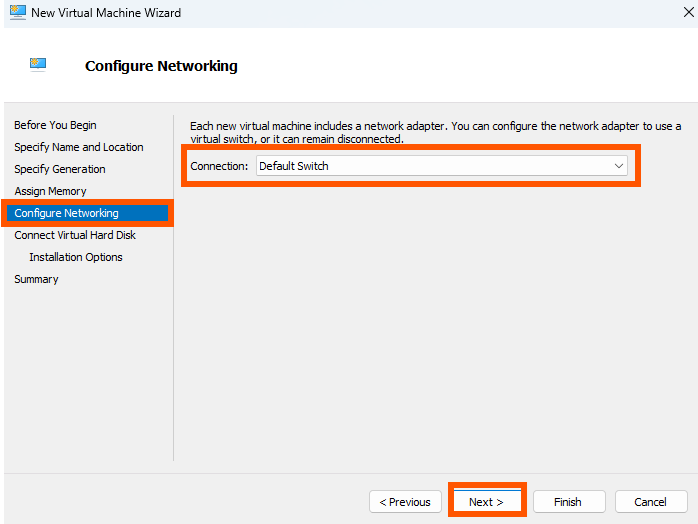Select the Default Switch combo box field
Screen dimensions: 698x524
click(442, 166)
